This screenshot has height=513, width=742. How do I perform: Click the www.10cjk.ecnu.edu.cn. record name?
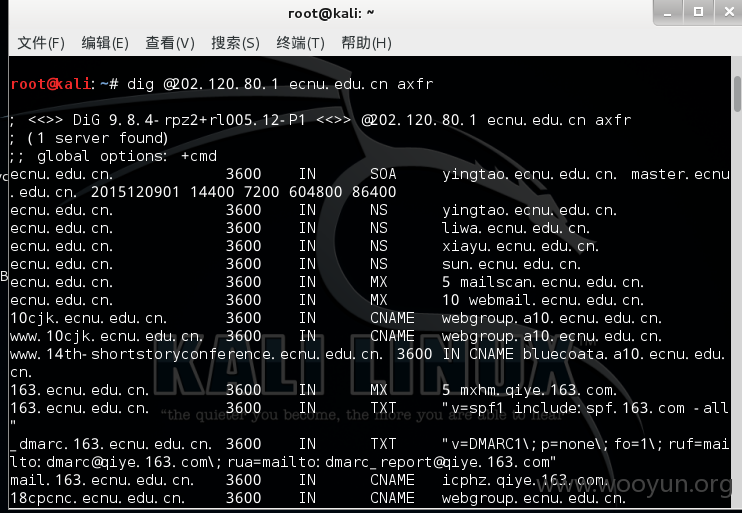click(x=106, y=336)
